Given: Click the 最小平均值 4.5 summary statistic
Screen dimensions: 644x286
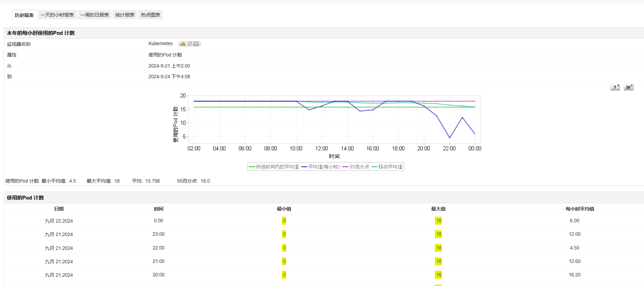Looking at the screenshot, I should pos(59,181).
